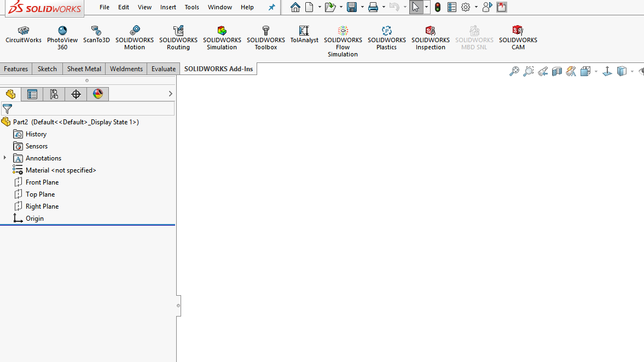Screen dimensions: 644x362
Task: Activate the PhotoView 360 add-in
Action: [62, 38]
